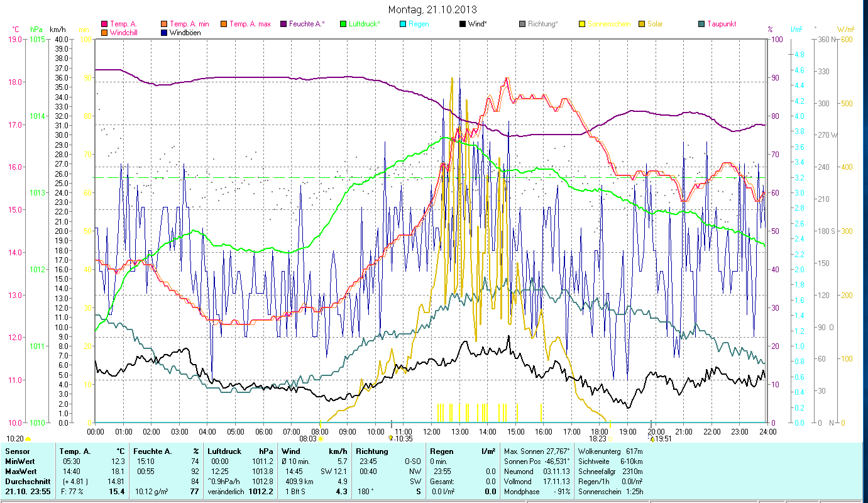
Task: Click the °C axis unit label
Action: point(16,30)
